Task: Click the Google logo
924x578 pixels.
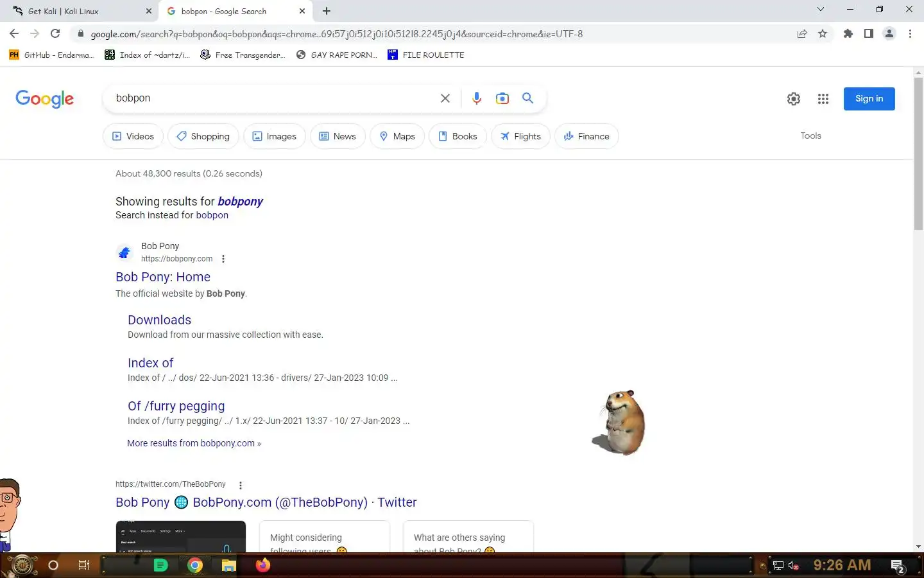Action: 44,99
